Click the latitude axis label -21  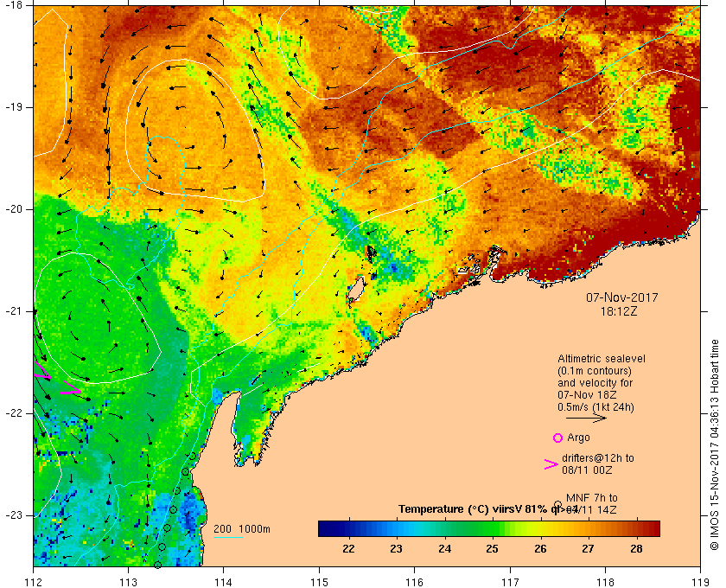14,311
